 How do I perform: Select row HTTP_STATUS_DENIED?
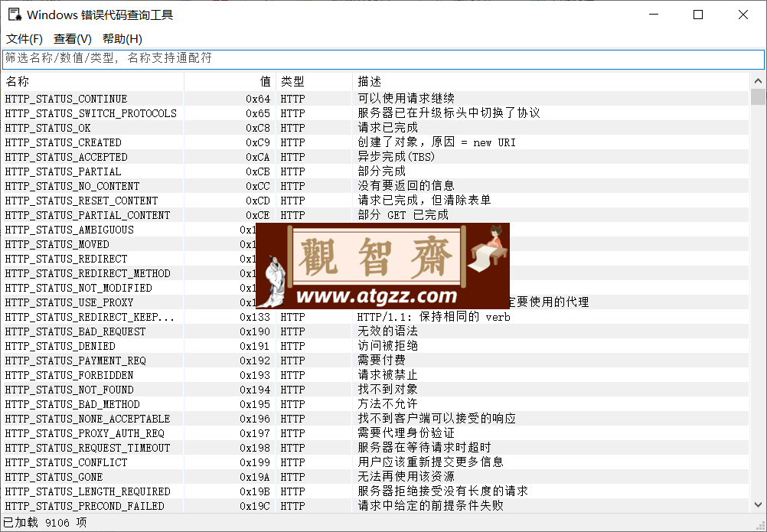[376, 346]
